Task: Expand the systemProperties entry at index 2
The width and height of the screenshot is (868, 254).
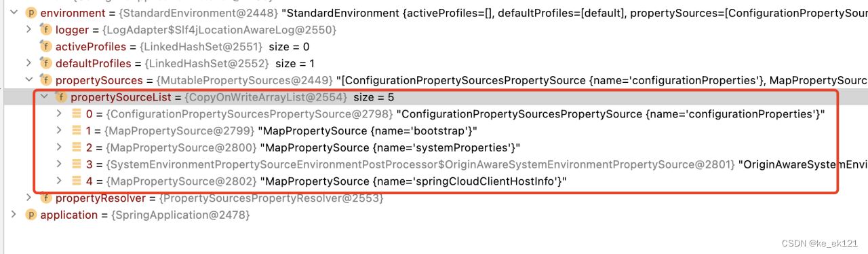Action: coord(59,148)
